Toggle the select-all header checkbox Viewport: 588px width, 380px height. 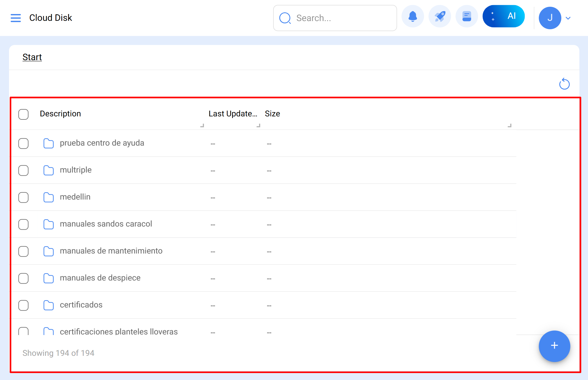click(x=23, y=114)
